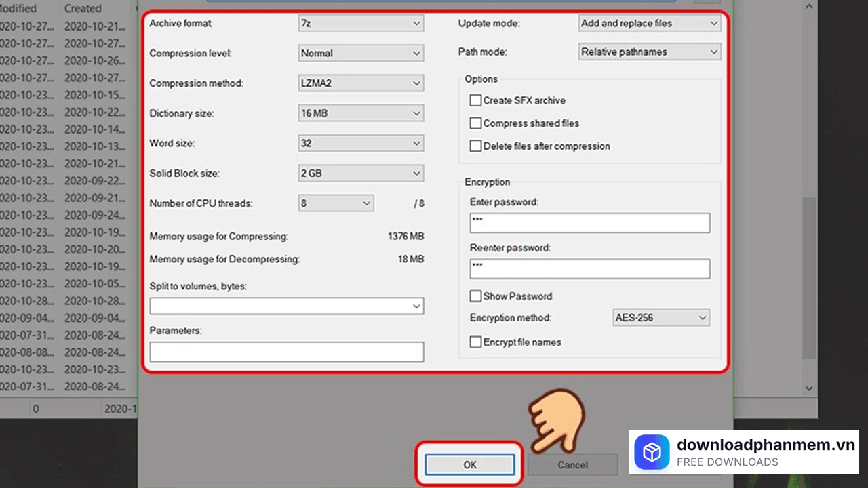Enable Delete files after compression
868x488 pixels.
pyautogui.click(x=475, y=146)
